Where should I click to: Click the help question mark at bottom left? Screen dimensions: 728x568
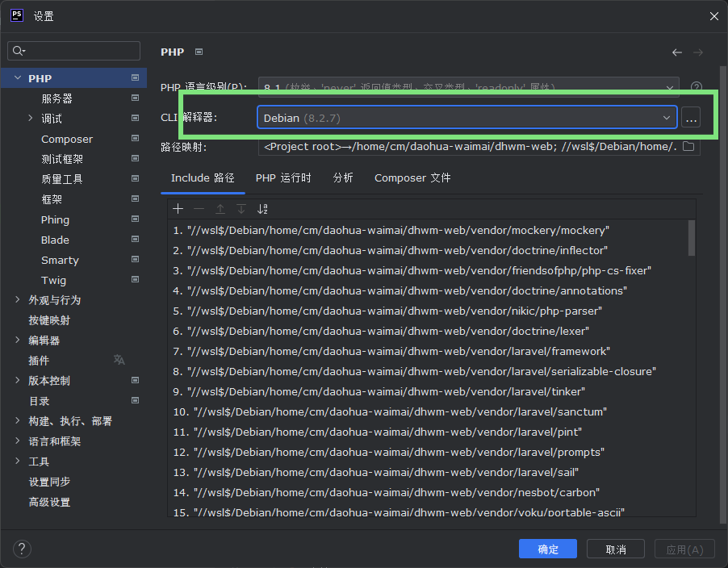coord(22,549)
